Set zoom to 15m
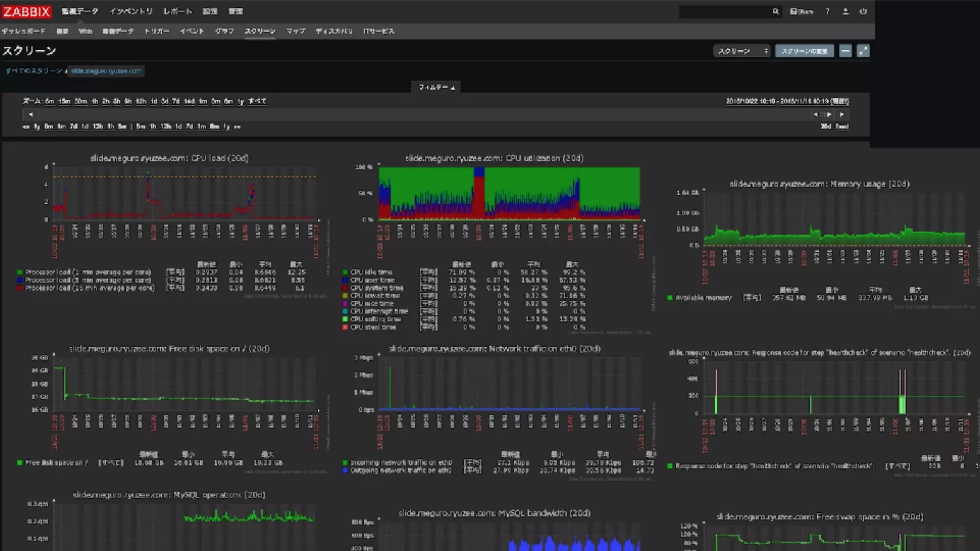980x551 pixels. coord(64,101)
